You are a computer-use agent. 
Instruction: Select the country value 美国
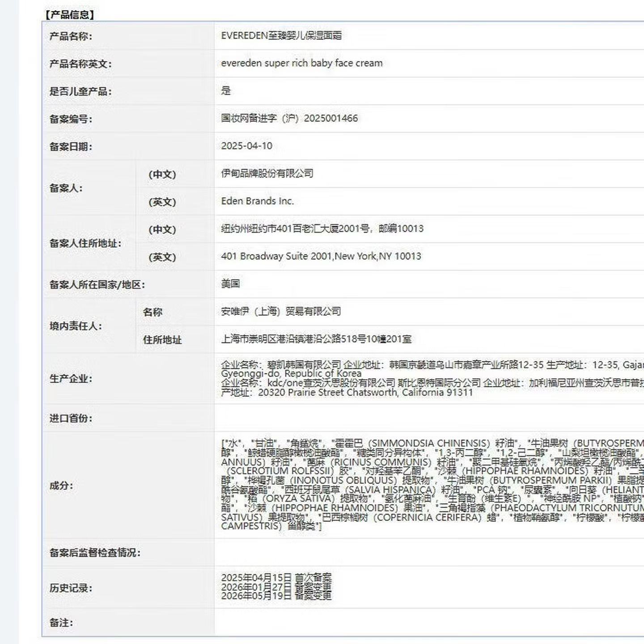point(230,284)
